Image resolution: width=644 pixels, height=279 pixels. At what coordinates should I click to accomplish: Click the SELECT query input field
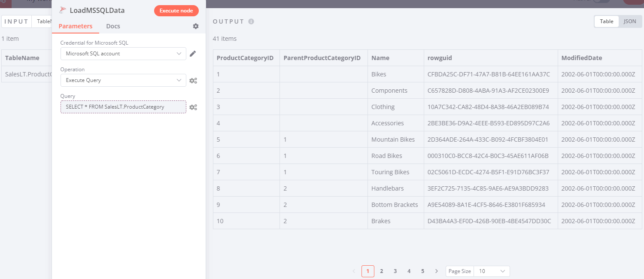(x=123, y=107)
